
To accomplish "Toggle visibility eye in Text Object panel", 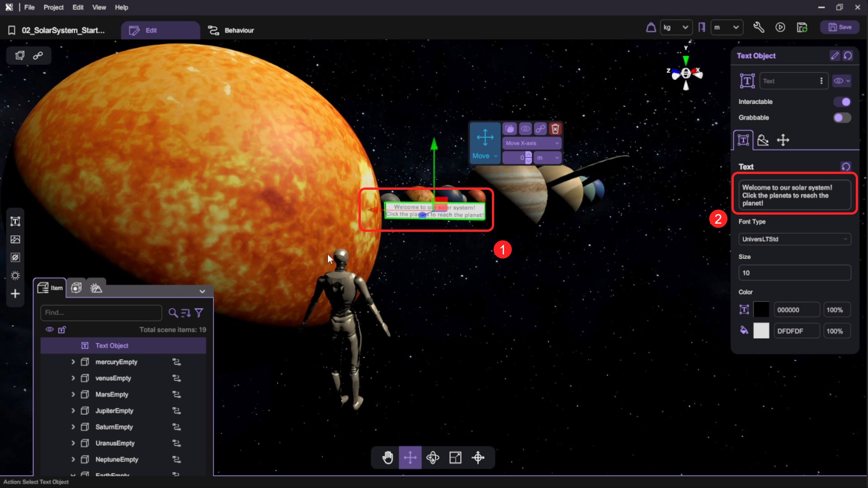I will pyautogui.click(x=839, y=81).
